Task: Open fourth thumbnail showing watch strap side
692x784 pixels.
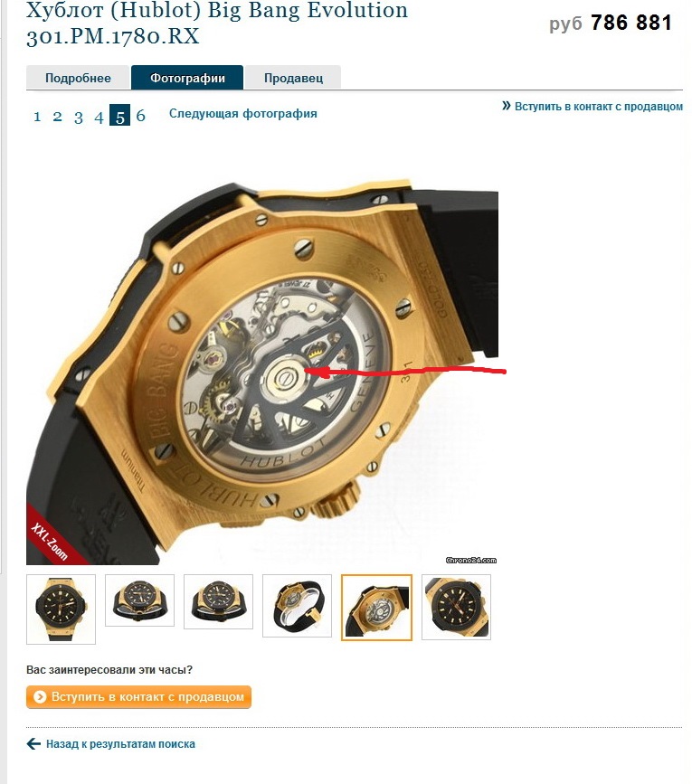Action: 297,606
